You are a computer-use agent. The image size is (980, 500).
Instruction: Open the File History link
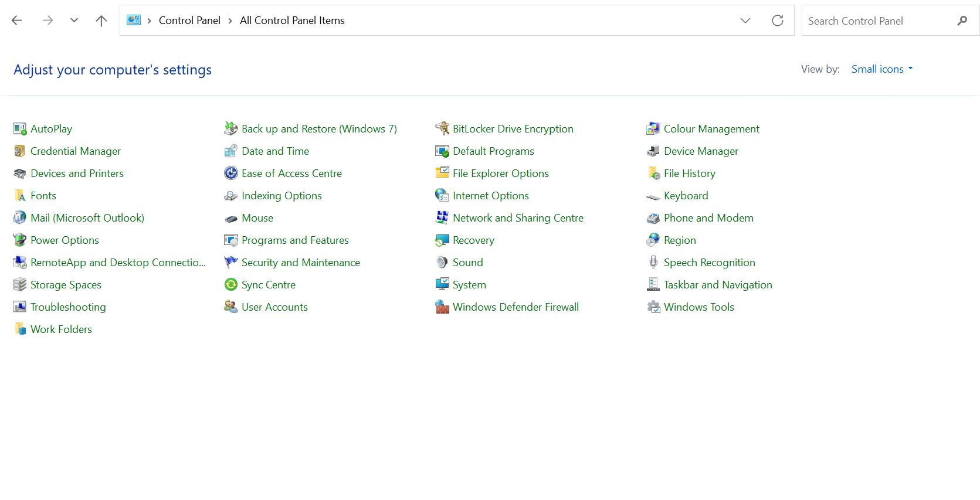point(690,174)
